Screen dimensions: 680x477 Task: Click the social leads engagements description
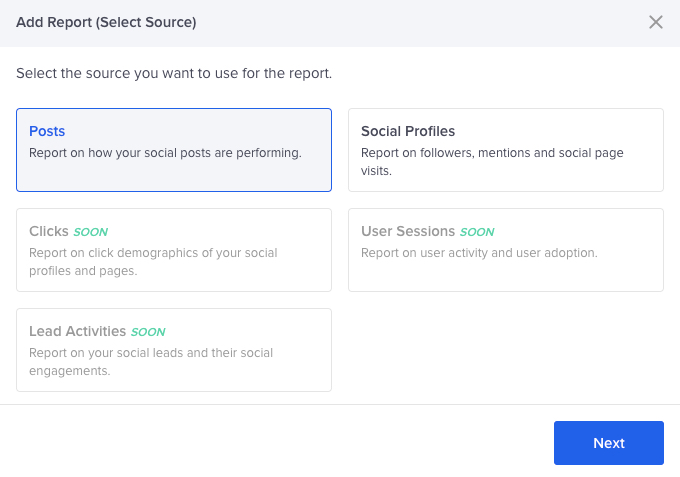[x=151, y=361]
